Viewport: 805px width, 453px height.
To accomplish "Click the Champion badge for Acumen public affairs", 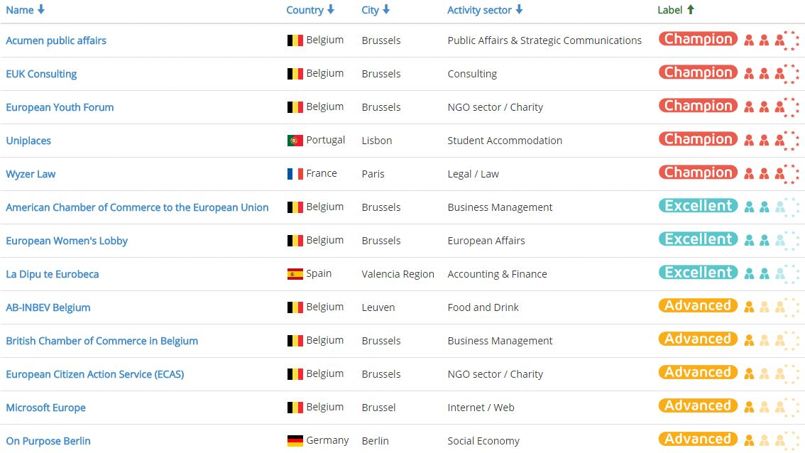I will pos(698,39).
